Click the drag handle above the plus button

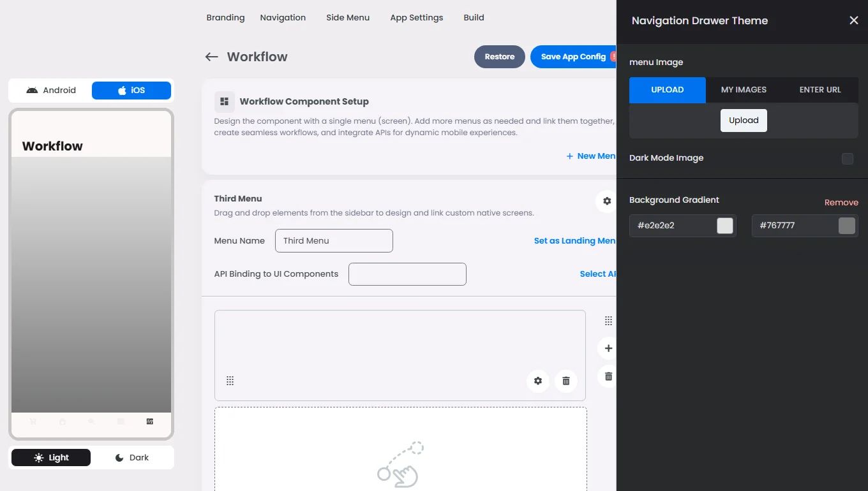pyautogui.click(x=608, y=321)
